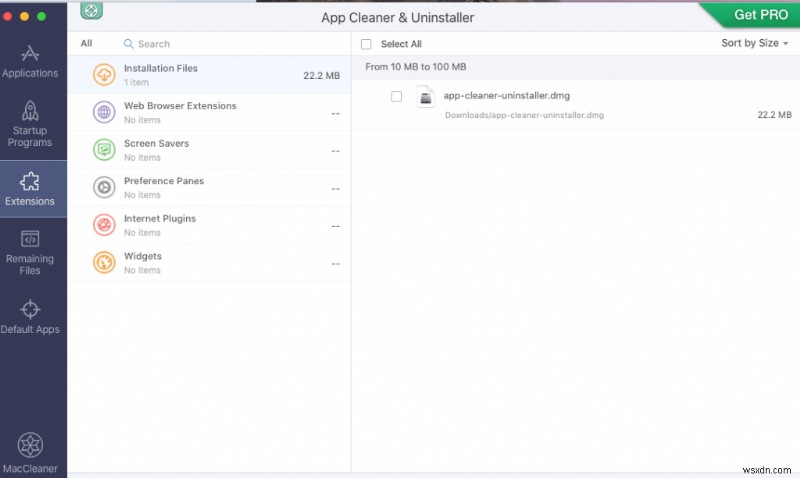Click the Installation Files cloud icon
This screenshot has height=478, width=800.
tap(104, 75)
